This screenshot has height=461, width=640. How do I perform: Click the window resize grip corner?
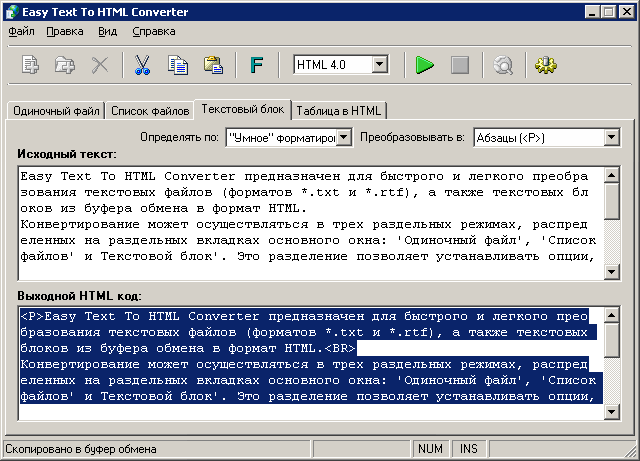pos(631,450)
